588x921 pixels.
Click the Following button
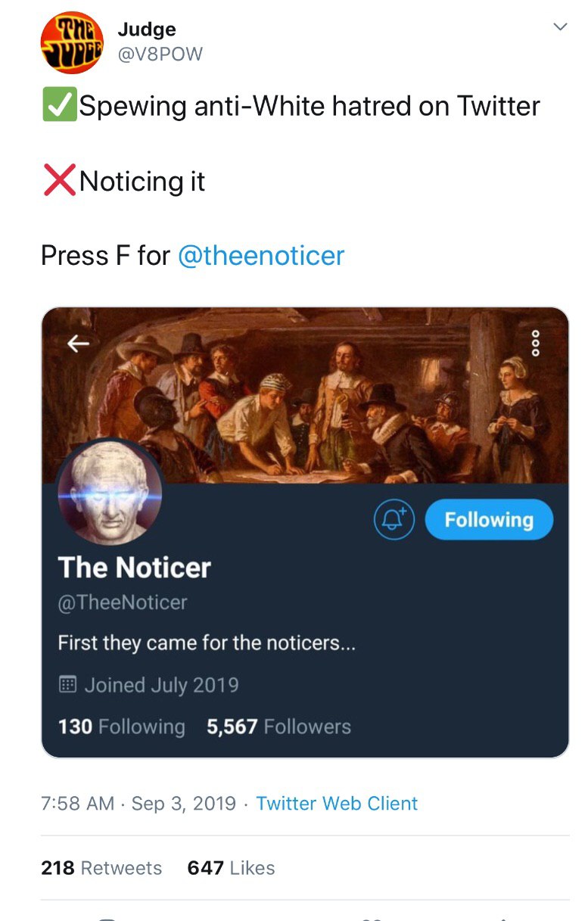[x=489, y=520]
